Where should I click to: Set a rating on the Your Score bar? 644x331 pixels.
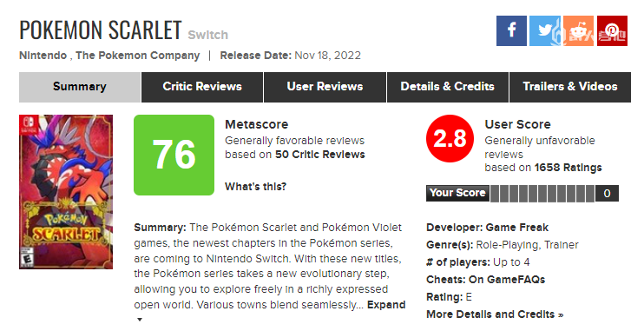pos(542,193)
